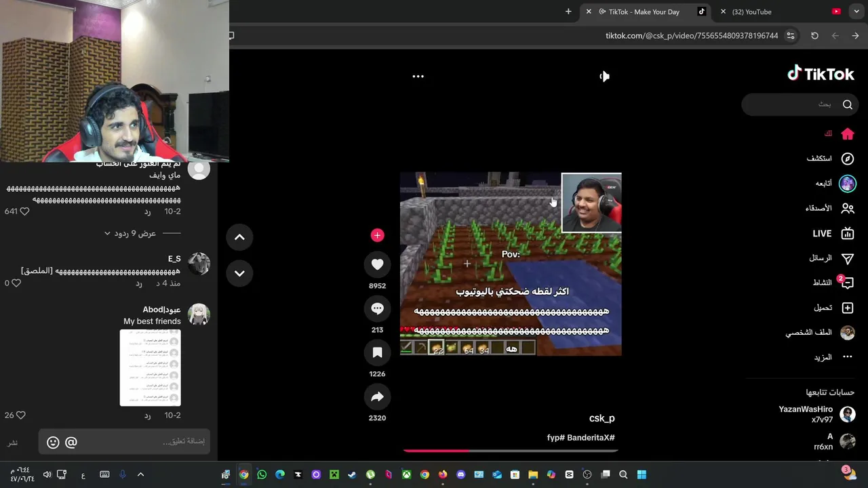The height and width of the screenshot is (488, 868).
Task: Open YazanWasHiro followed account
Action: point(817,414)
